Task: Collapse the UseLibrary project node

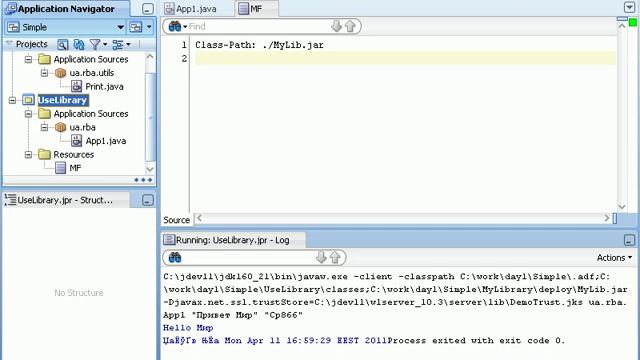Action: (12, 100)
